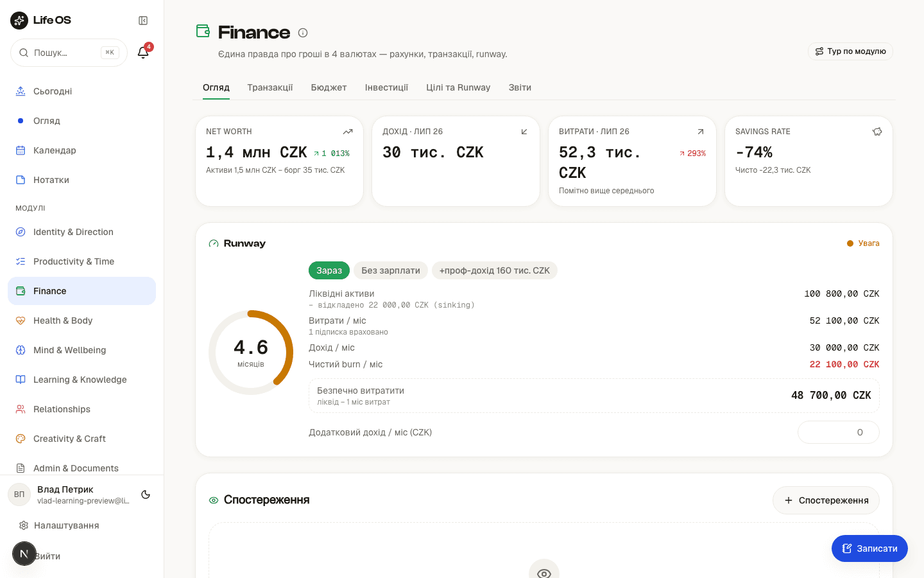This screenshot has width=924, height=578.
Task: Click Тур по модулю route icon
Action: [x=819, y=51]
